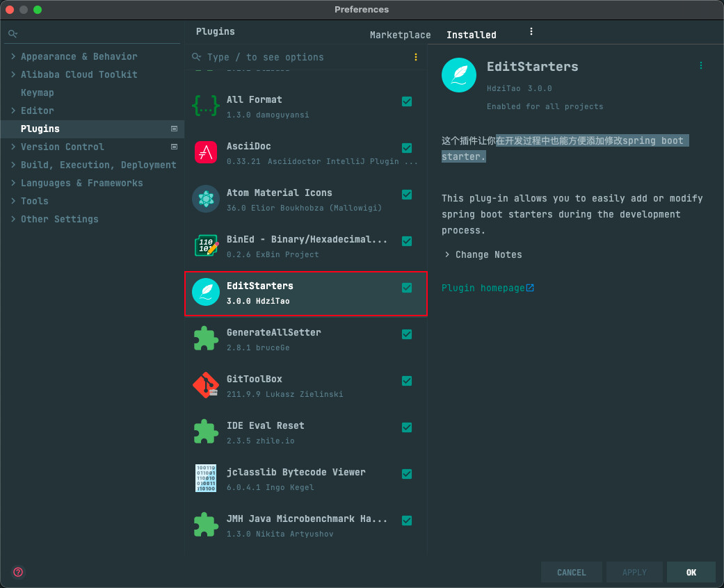Click the project-level icon beside Version Control
Screen dimensions: 724x588
(174, 147)
